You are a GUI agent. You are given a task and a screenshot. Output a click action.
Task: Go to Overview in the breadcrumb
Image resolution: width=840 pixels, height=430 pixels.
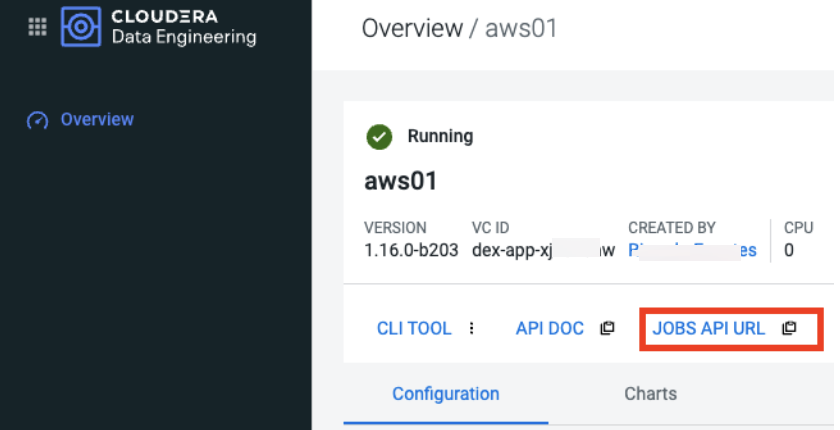click(411, 28)
